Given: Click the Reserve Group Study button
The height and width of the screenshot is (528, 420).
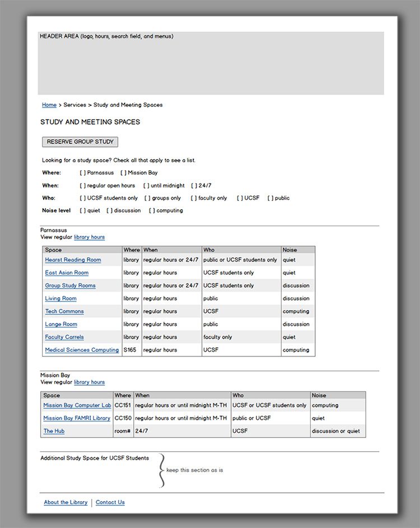Looking at the screenshot, I should [x=80, y=142].
